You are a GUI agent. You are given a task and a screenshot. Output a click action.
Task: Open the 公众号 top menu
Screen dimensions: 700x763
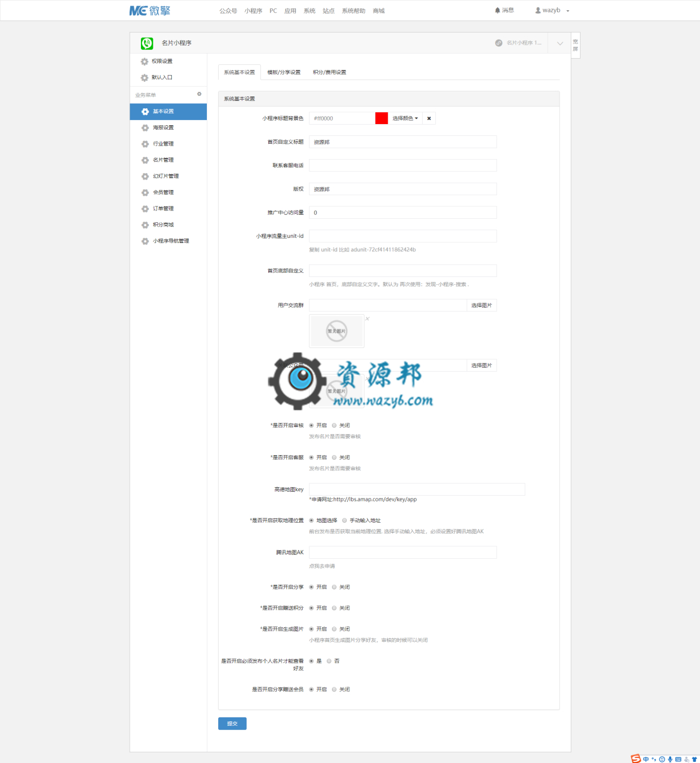tap(228, 11)
